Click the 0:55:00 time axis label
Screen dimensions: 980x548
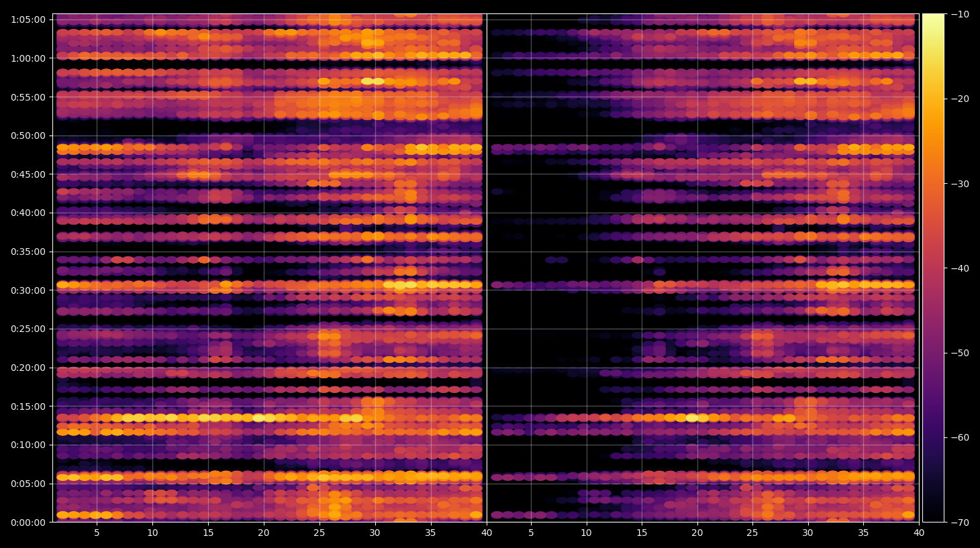28,97
